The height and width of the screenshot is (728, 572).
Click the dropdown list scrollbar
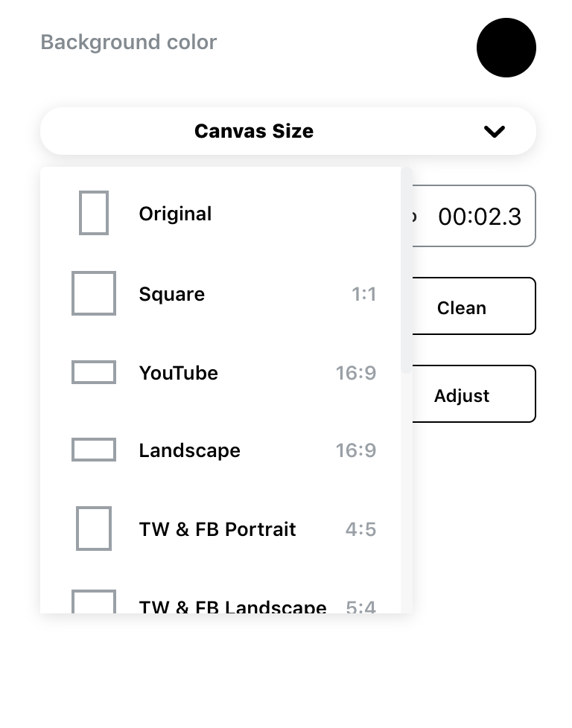407,268
